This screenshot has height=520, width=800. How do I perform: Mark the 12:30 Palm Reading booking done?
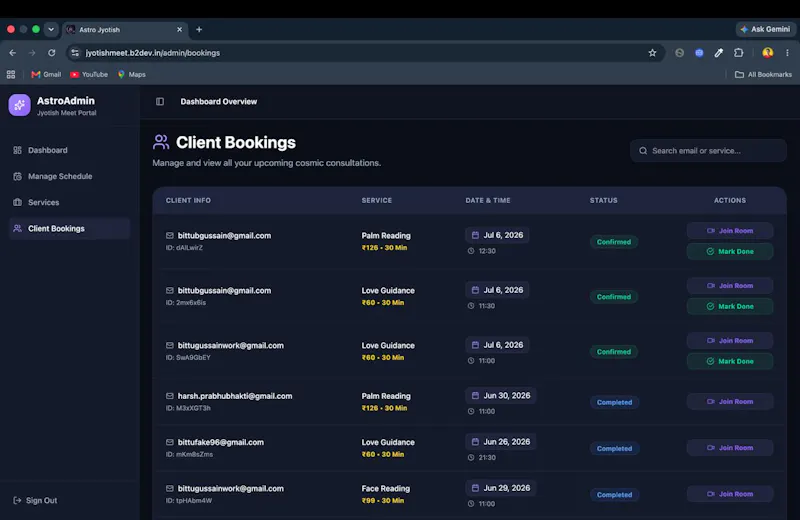(730, 252)
